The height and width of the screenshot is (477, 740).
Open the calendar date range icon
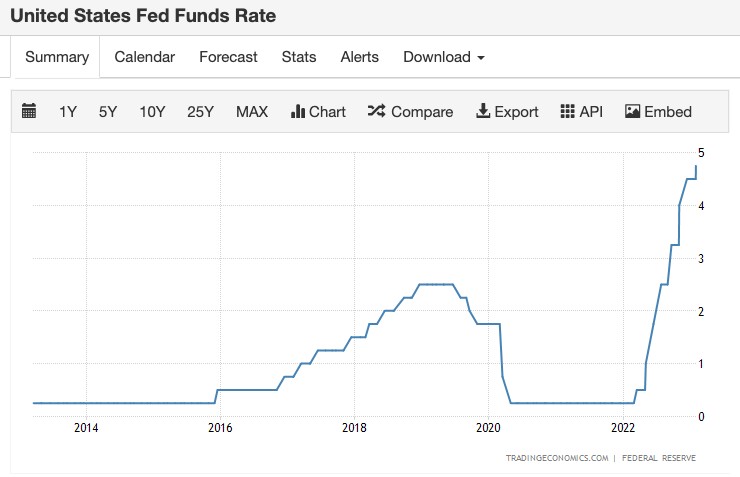pyautogui.click(x=29, y=111)
